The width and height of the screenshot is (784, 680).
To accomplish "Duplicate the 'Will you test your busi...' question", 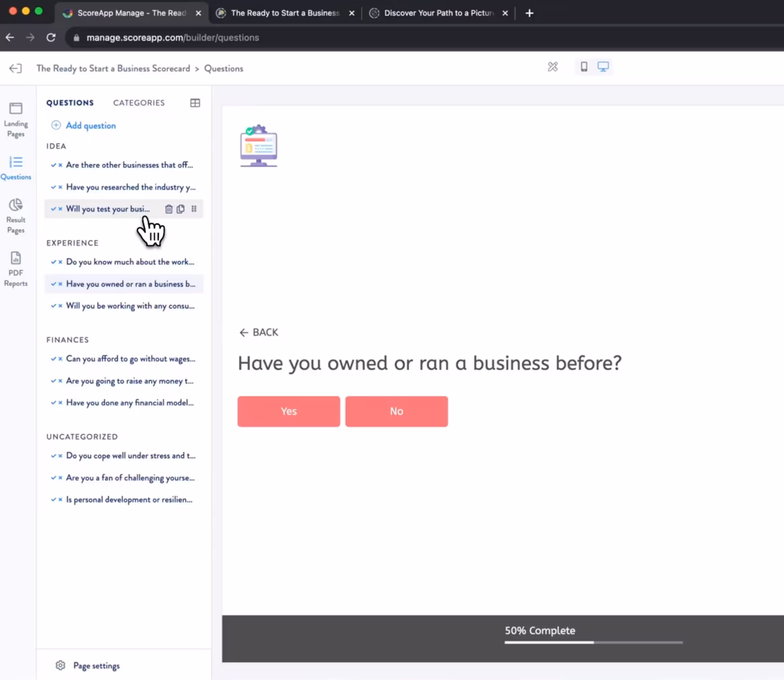I will (181, 209).
